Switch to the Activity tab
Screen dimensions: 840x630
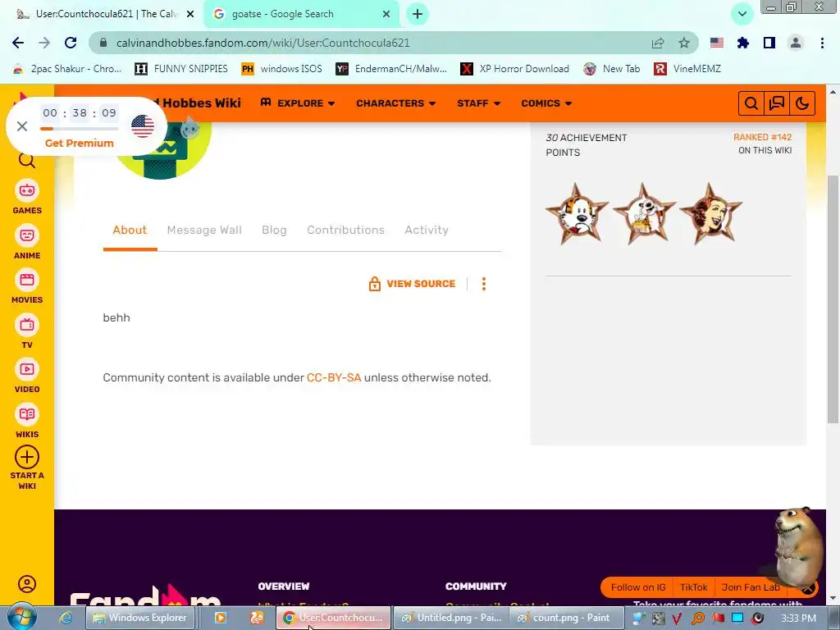(x=427, y=231)
